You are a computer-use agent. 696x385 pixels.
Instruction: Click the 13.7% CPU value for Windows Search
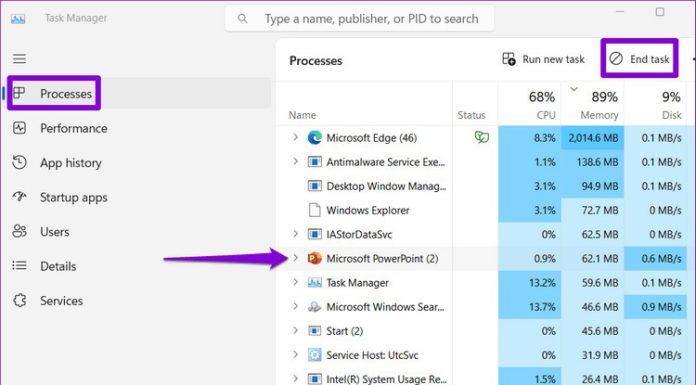pos(542,307)
